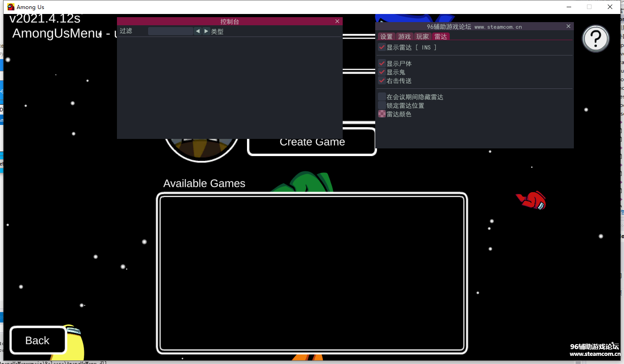The image size is (624, 364).
Task: Enable 锁定雷达位置 checkbox
Action: click(382, 106)
